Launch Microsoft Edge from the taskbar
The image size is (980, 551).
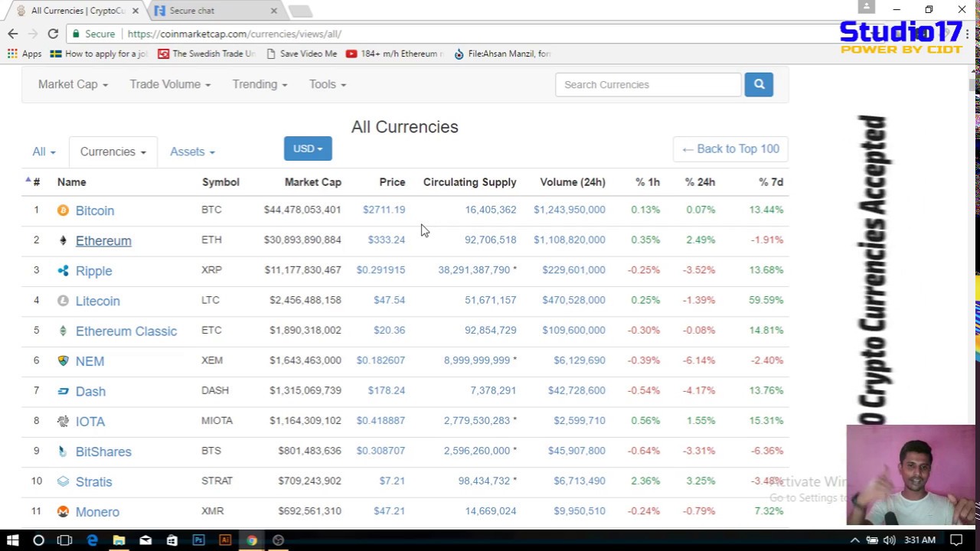click(92, 540)
